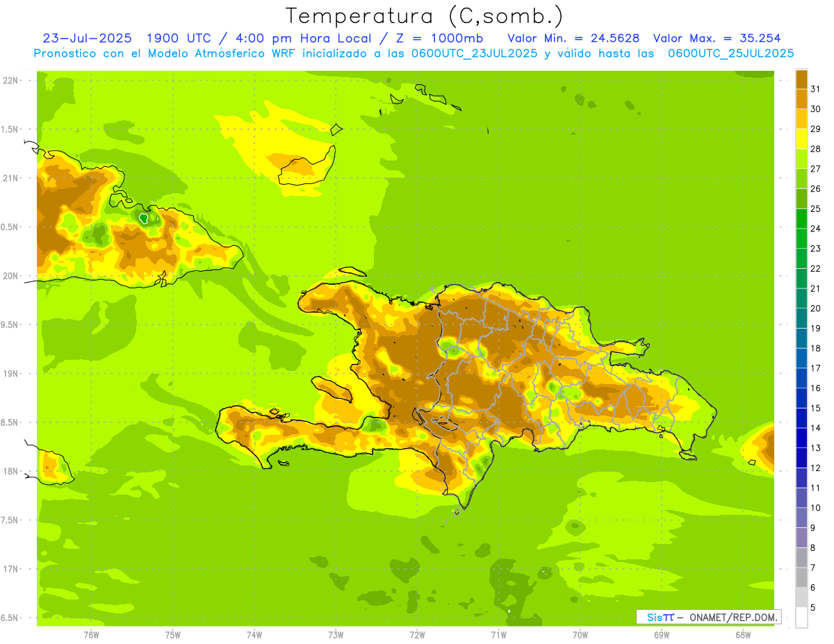Click the "70W" longitude axis label
This screenshot has height=644, width=834.
click(580, 635)
